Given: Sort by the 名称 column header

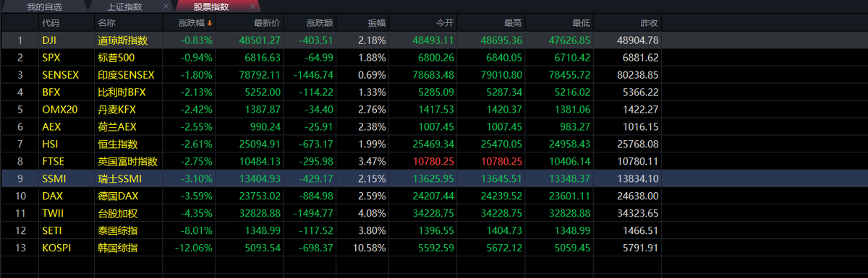Looking at the screenshot, I should click(x=106, y=23).
